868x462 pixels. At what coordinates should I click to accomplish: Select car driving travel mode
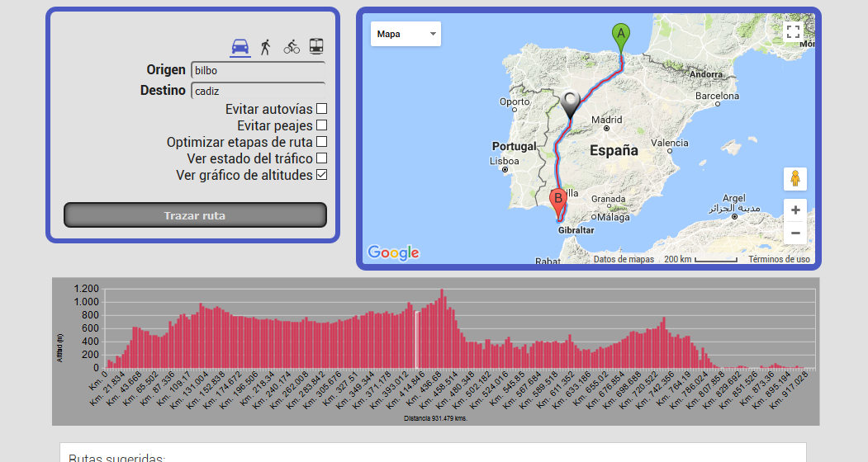[240, 47]
